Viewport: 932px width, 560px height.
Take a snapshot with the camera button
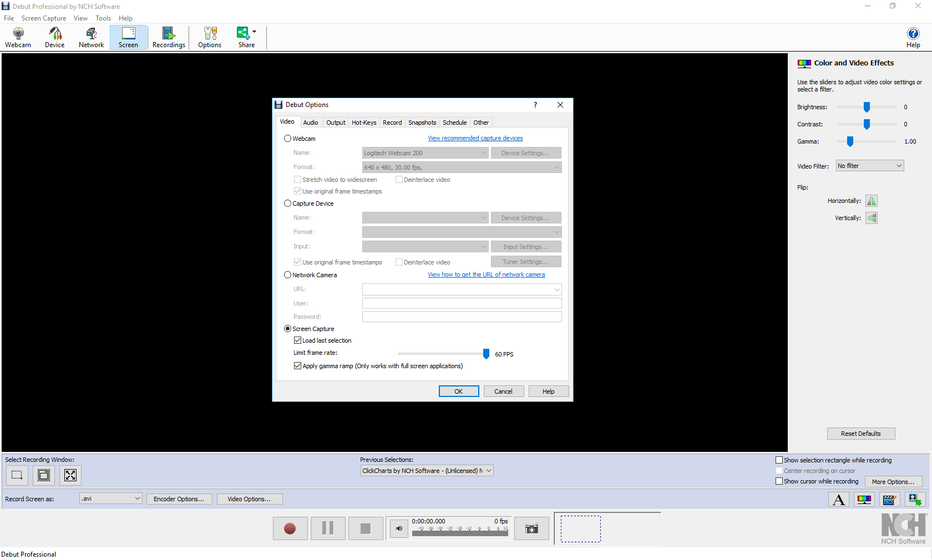(531, 528)
